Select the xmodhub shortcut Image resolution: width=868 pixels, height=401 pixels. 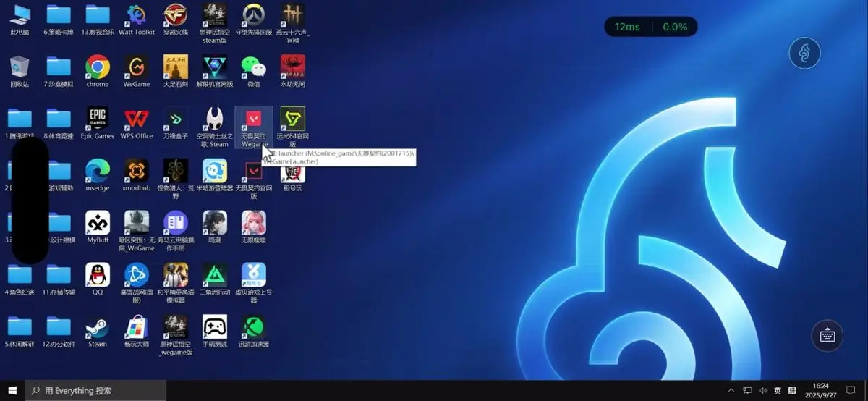point(137,172)
